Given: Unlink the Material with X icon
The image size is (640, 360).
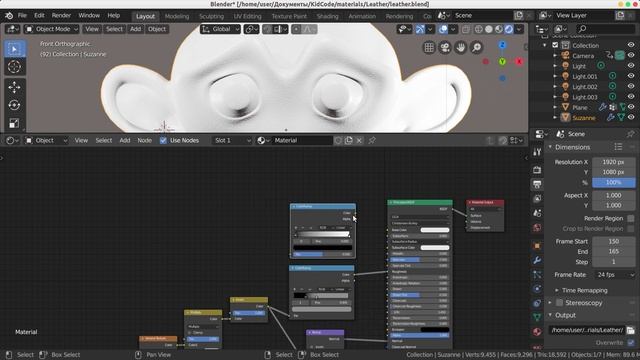Looking at the screenshot, I should (x=359, y=140).
